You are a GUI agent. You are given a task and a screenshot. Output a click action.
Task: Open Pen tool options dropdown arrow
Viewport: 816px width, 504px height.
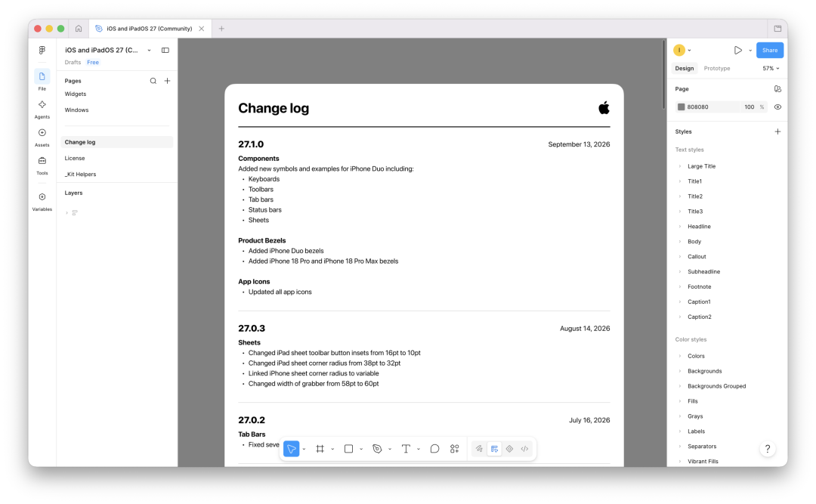[x=390, y=450]
